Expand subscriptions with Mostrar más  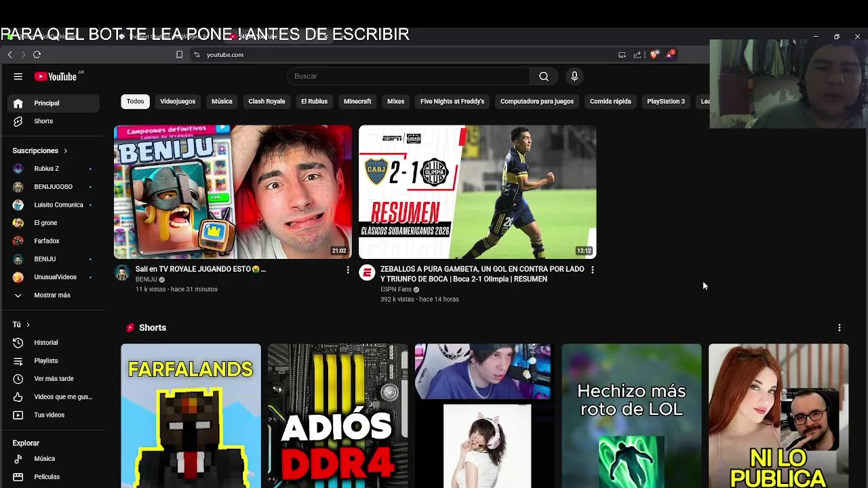[x=53, y=296]
